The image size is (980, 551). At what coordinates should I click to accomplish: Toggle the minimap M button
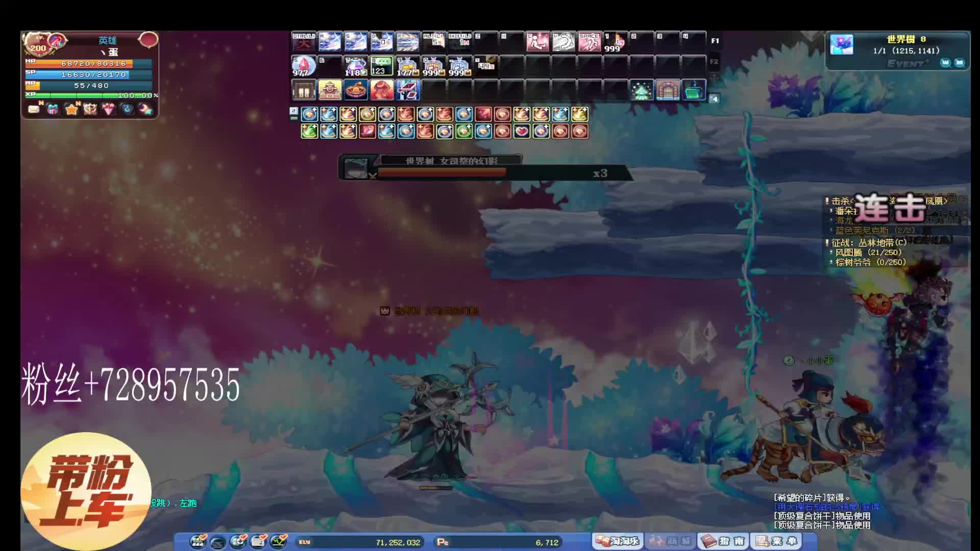coord(960,63)
